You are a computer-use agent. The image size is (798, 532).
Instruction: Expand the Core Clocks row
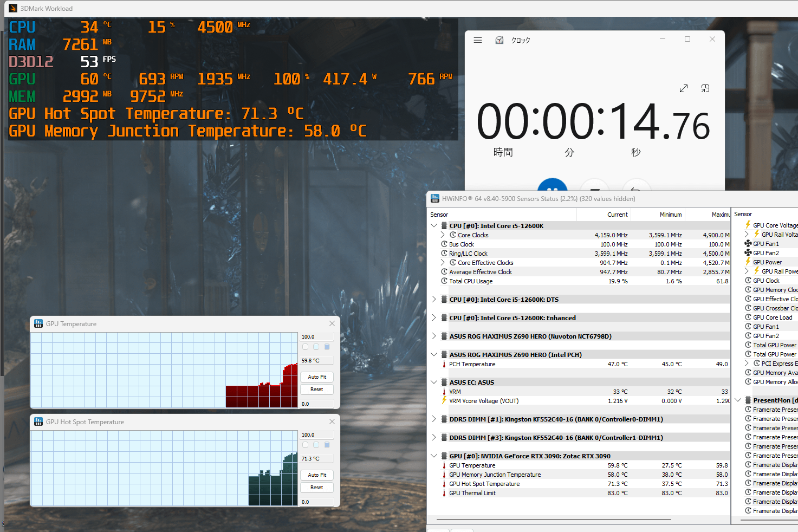[443, 235]
